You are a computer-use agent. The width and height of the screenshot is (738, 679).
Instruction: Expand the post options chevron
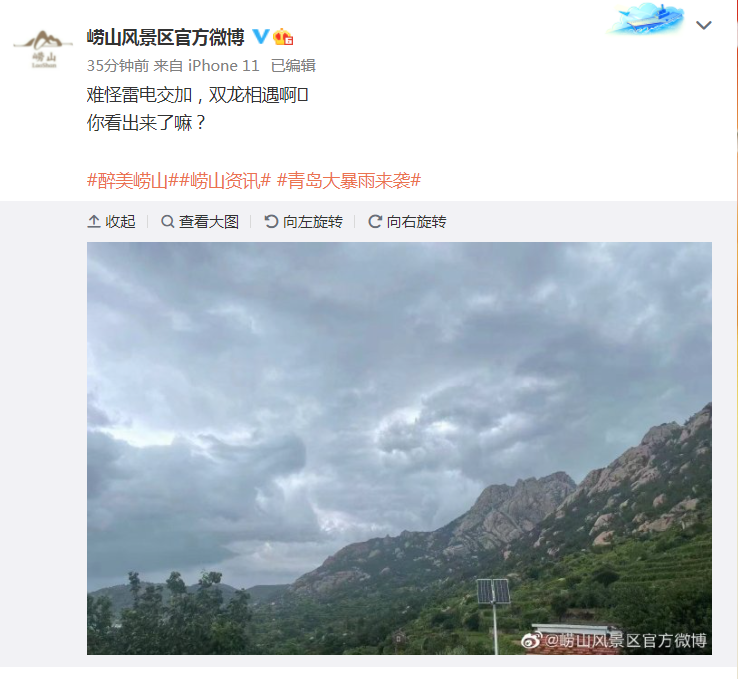[x=704, y=25]
